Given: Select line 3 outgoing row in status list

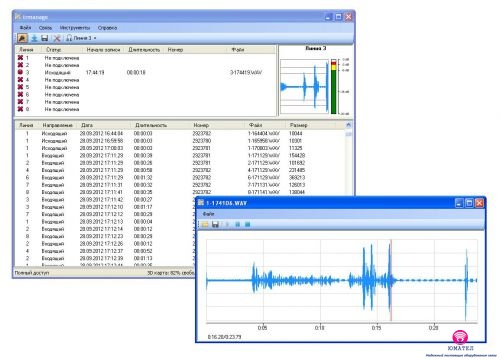Looking at the screenshot, I should point(146,72).
